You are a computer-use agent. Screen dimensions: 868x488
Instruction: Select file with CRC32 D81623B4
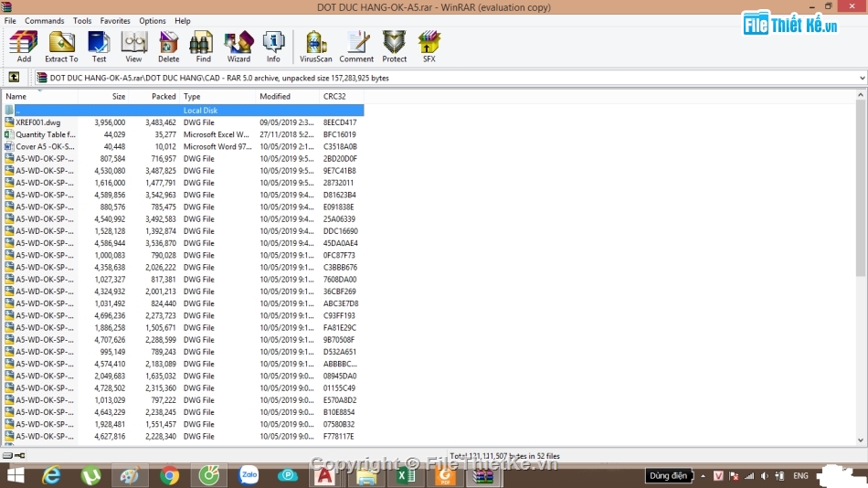(x=184, y=195)
